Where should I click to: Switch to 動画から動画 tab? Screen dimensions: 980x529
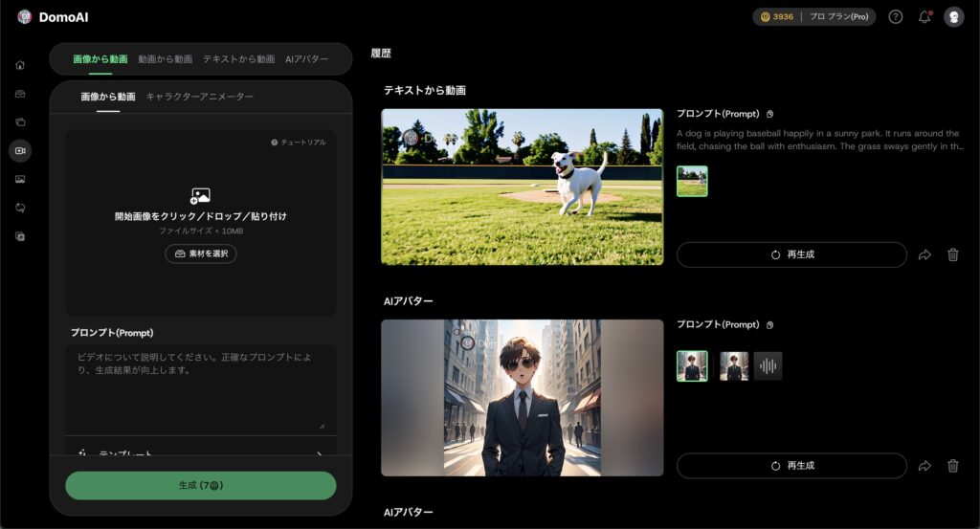point(165,59)
